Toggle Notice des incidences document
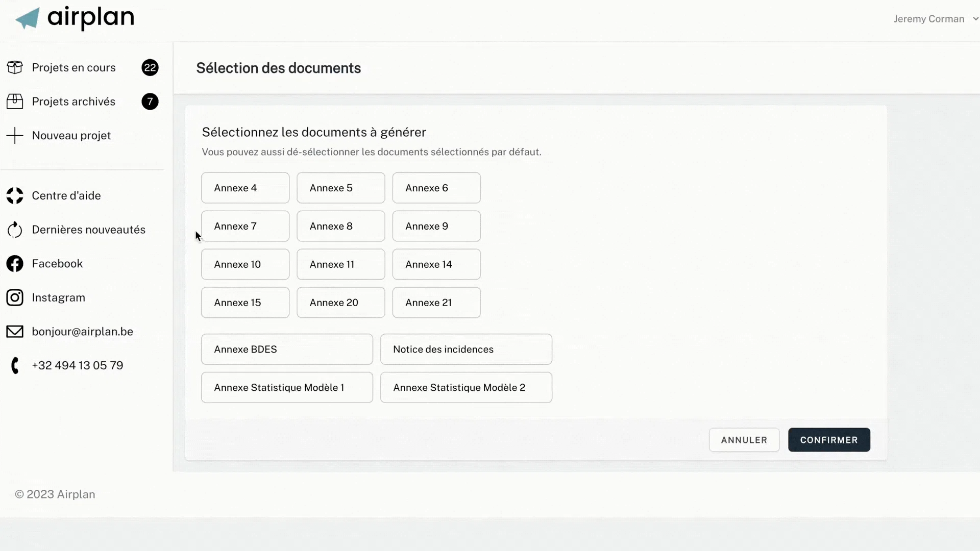This screenshot has width=980, height=551. tap(466, 349)
